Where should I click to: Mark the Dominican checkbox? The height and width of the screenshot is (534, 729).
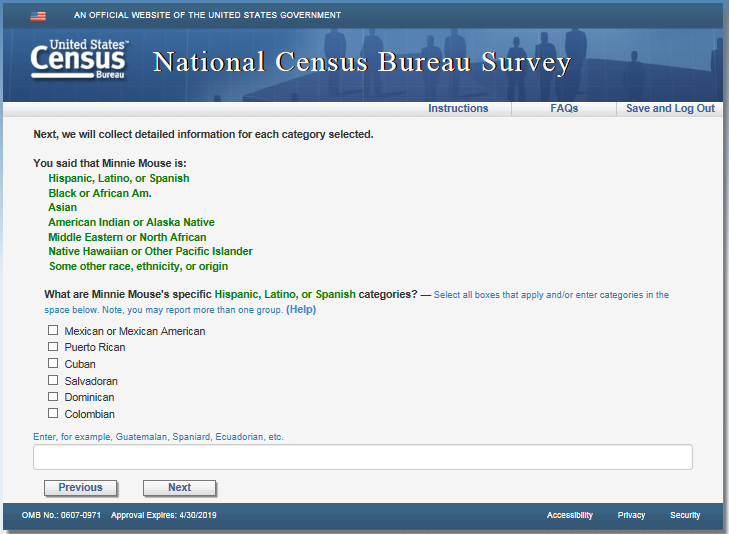click(x=53, y=397)
